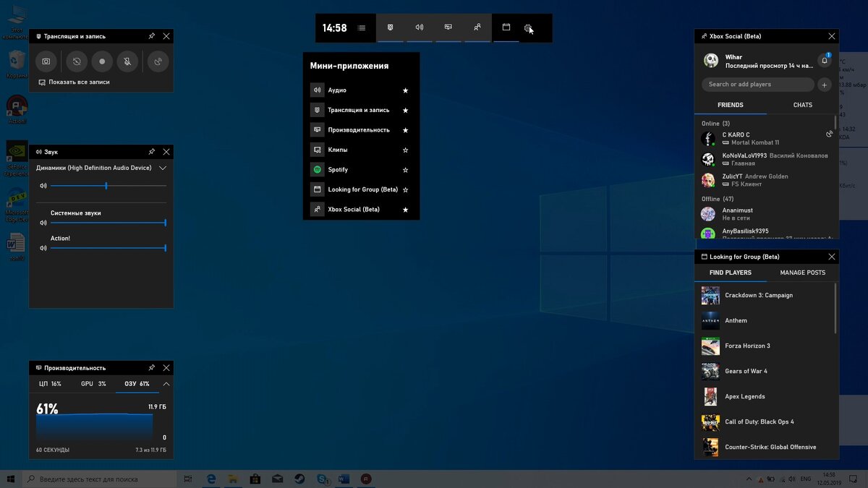
Task: Open friend KoNoVaLoV1993
Action: pos(764,160)
